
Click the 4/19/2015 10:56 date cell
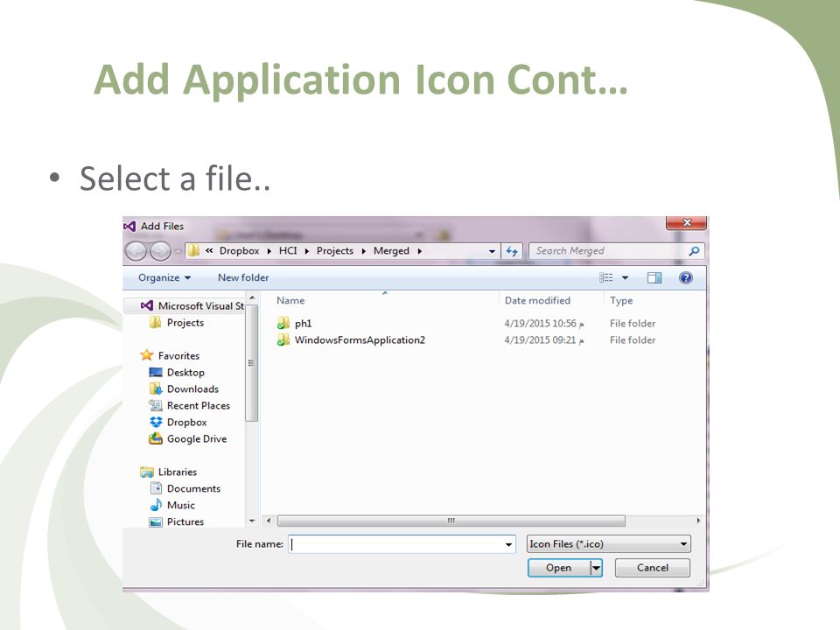(543, 324)
